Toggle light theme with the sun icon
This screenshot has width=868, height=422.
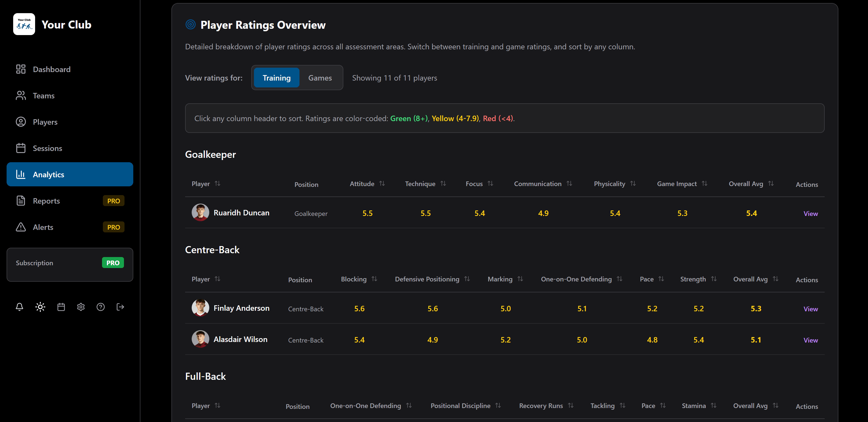40,307
